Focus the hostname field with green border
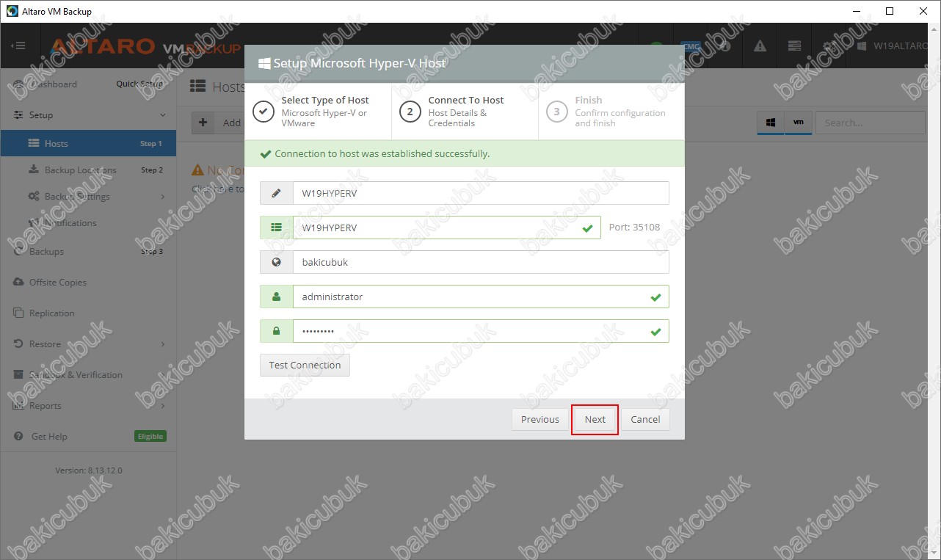The width and height of the screenshot is (941, 560). coord(447,228)
